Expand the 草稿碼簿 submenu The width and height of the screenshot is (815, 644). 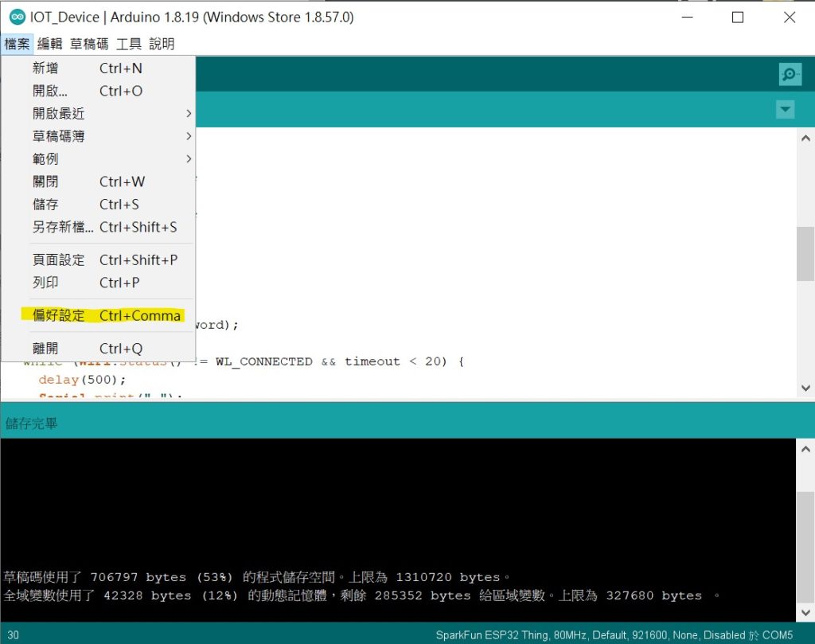click(98, 136)
